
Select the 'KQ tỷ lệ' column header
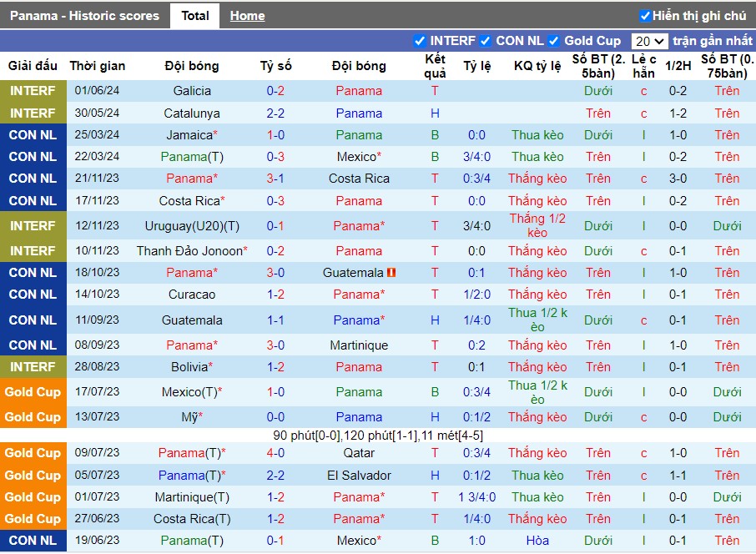(x=537, y=66)
